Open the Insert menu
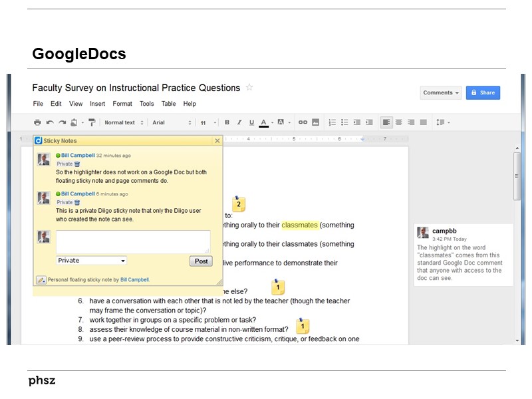532x399 pixels. pos(97,104)
